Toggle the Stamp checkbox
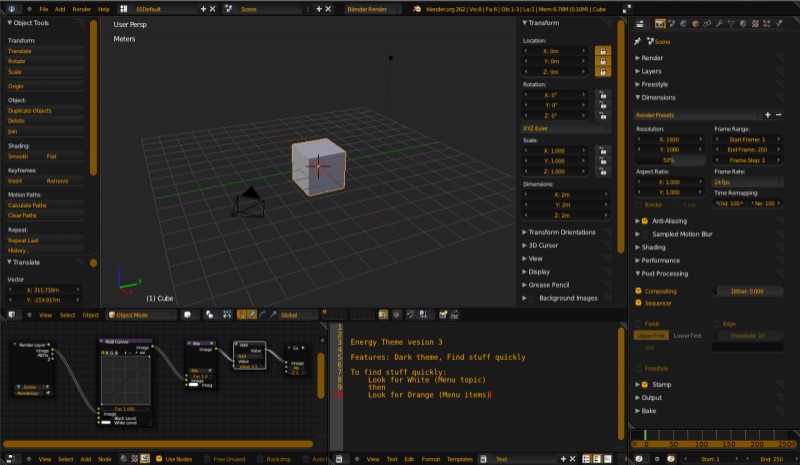This screenshot has height=465, width=800. (x=645, y=384)
